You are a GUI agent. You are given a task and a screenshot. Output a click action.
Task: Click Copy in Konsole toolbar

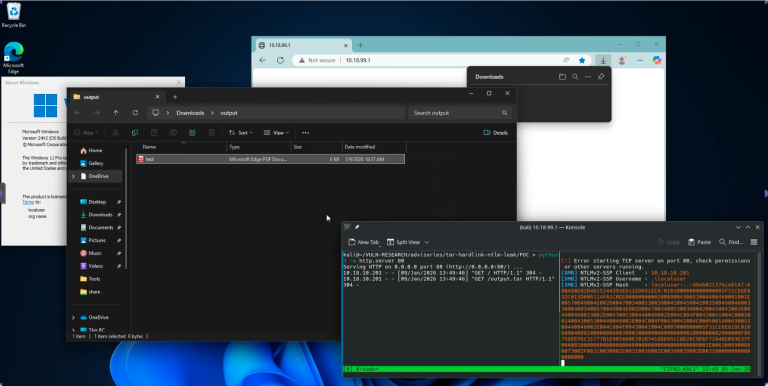(669, 242)
